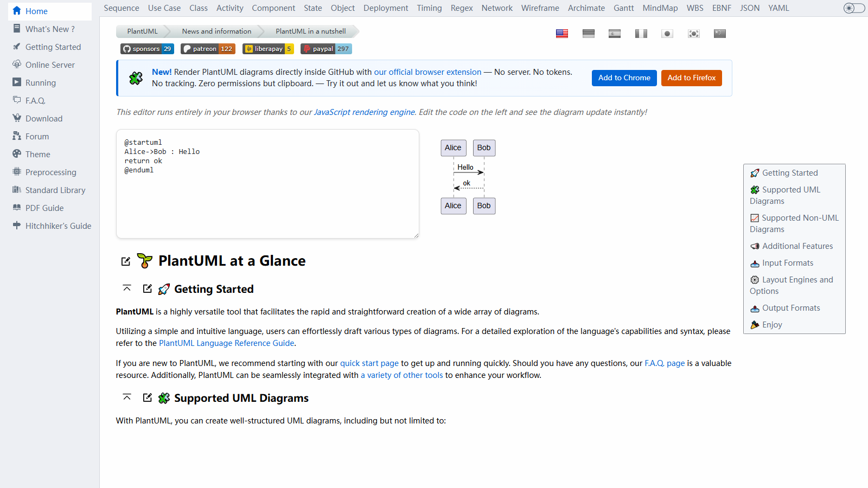Open the MindMap menu item

(660, 8)
